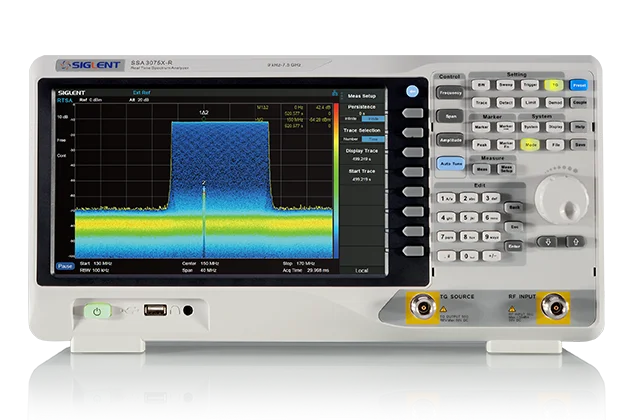Click the Meas key
Screen dimensions: 625x420
[482, 169]
